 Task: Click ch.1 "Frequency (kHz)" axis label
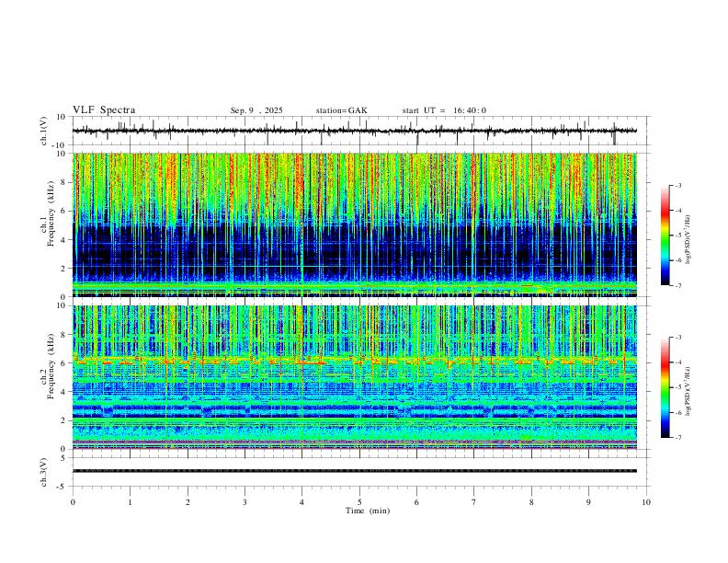[x=49, y=214]
